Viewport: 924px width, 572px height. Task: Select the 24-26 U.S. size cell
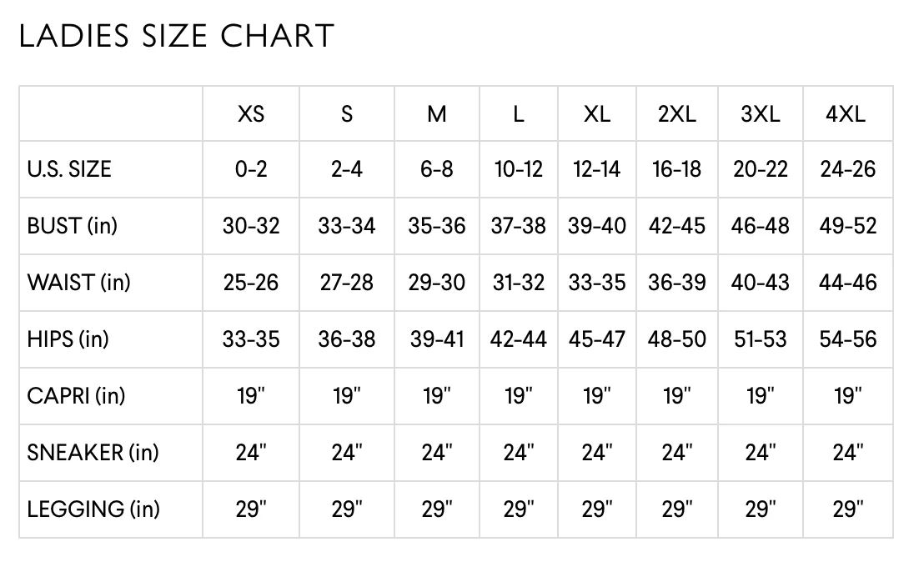pos(848,169)
